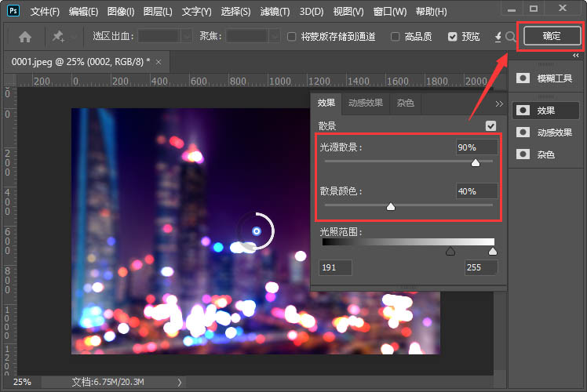The height and width of the screenshot is (392, 587).
Task: Open the 编辑(E) menu
Action: click(x=83, y=12)
